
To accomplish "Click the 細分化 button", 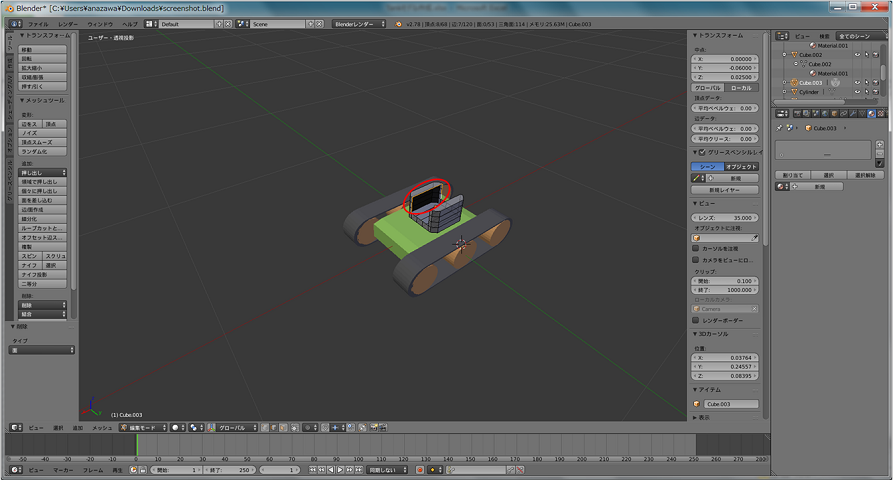I will pyautogui.click(x=41, y=219).
